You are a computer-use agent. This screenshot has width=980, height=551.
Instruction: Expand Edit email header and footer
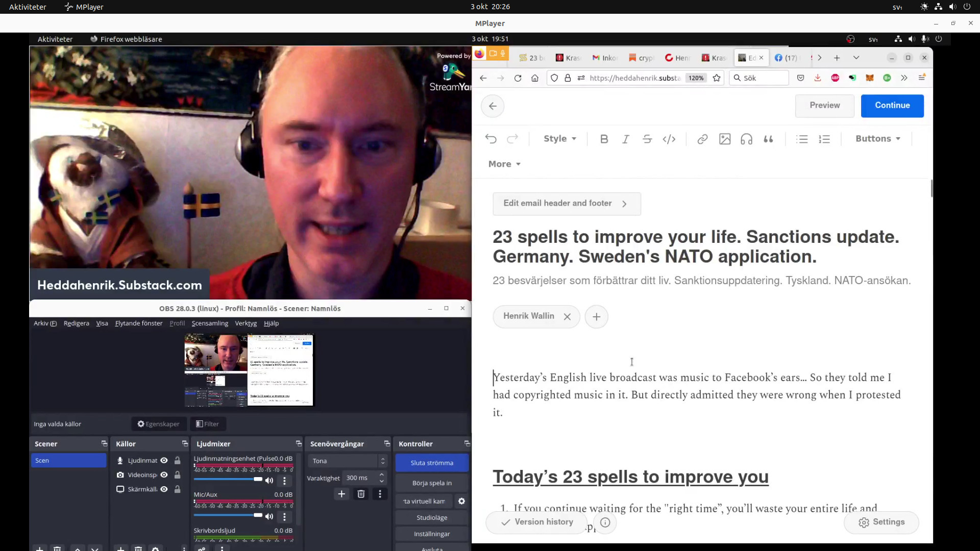coord(567,204)
